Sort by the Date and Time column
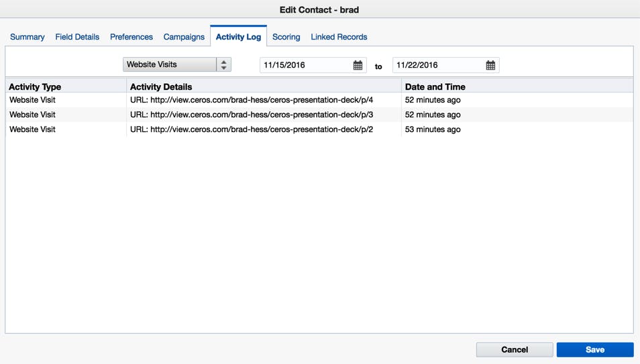Image resolution: width=640 pixels, height=364 pixels. pos(435,86)
